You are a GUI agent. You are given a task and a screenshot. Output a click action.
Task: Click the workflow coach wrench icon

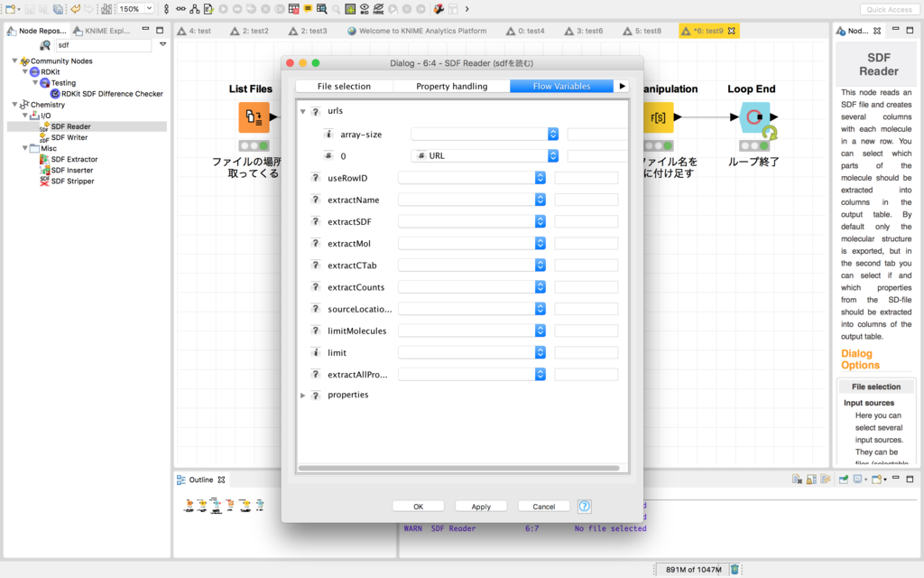coord(439,9)
